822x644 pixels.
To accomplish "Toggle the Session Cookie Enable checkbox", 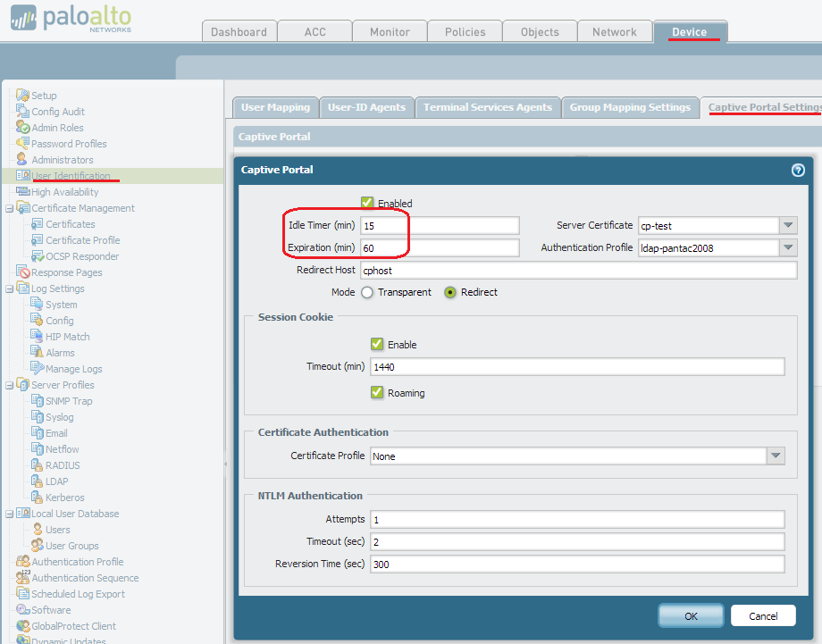I will pos(376,344).
